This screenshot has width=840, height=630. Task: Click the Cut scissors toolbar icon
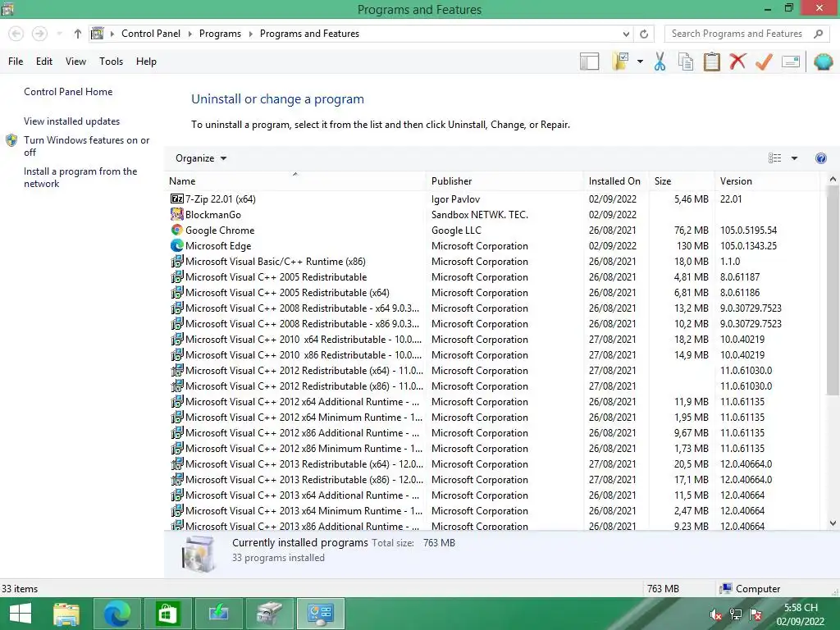pyautogui.click(x=660, y=62)
